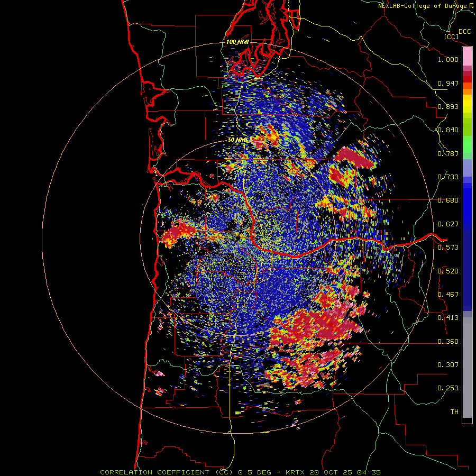Image resolution: width=476 pixels, height=476 pixels.
Task: Pick the 0.840 scale value
Action: (448, 130)
